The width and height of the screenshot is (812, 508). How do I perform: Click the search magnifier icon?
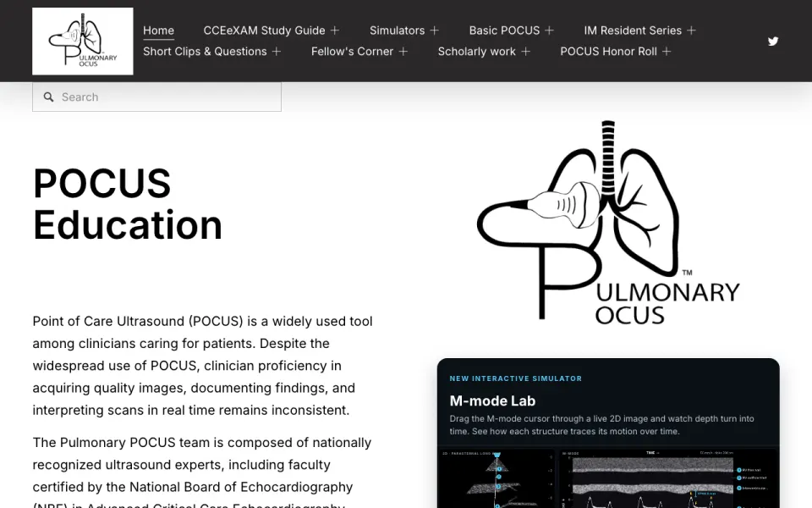[48, 97]
